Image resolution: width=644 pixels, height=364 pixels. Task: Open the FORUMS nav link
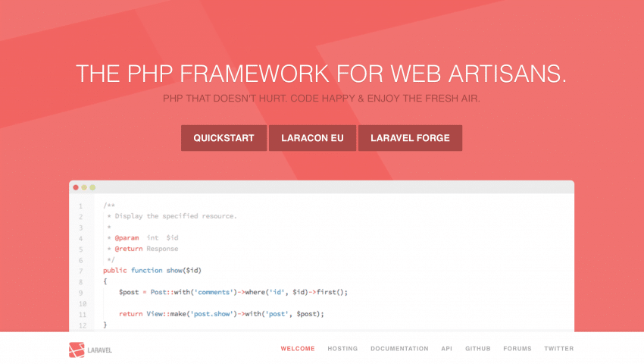coord(517,348)
